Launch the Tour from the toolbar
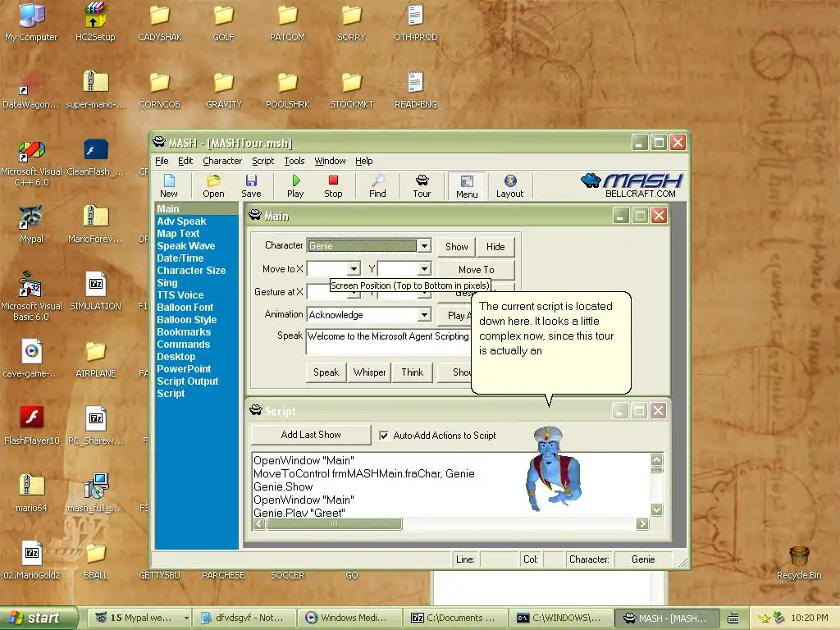The image size is (840, 630). pos(422,186)
